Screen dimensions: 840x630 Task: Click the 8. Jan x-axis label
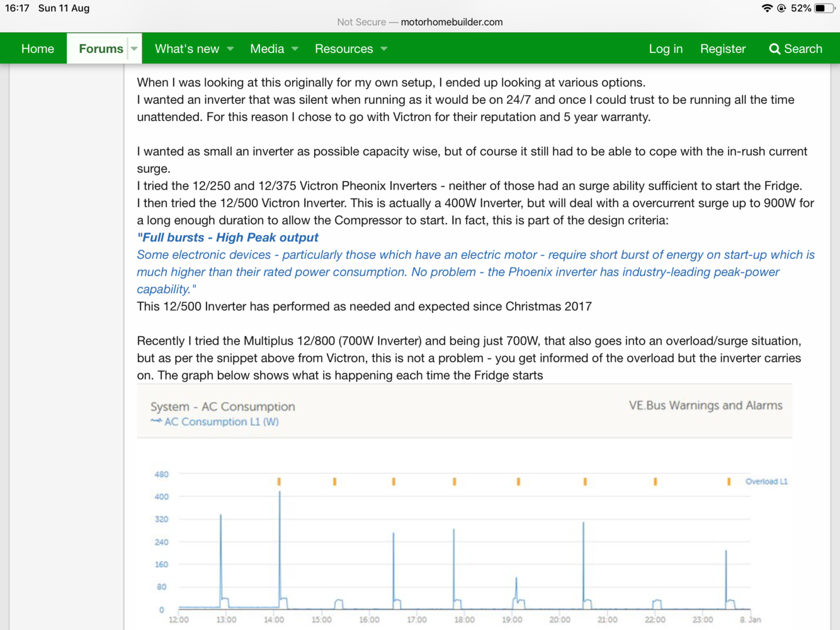[751, 620]
